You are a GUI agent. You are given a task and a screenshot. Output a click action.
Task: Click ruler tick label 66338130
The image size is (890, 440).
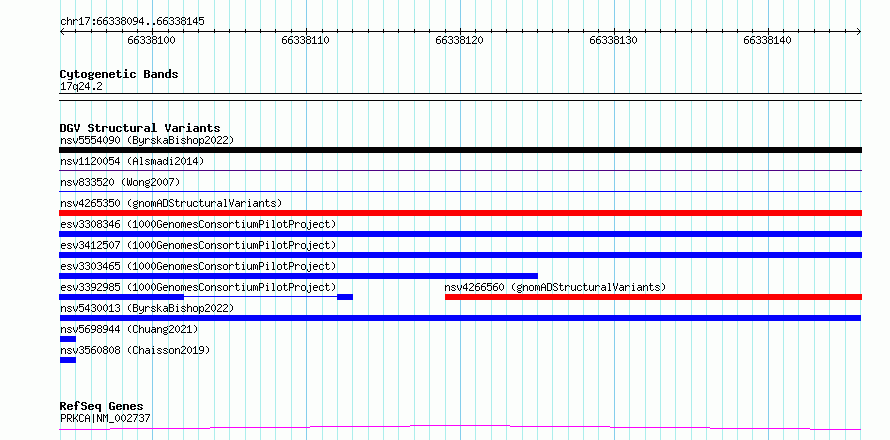coord(614,40)
